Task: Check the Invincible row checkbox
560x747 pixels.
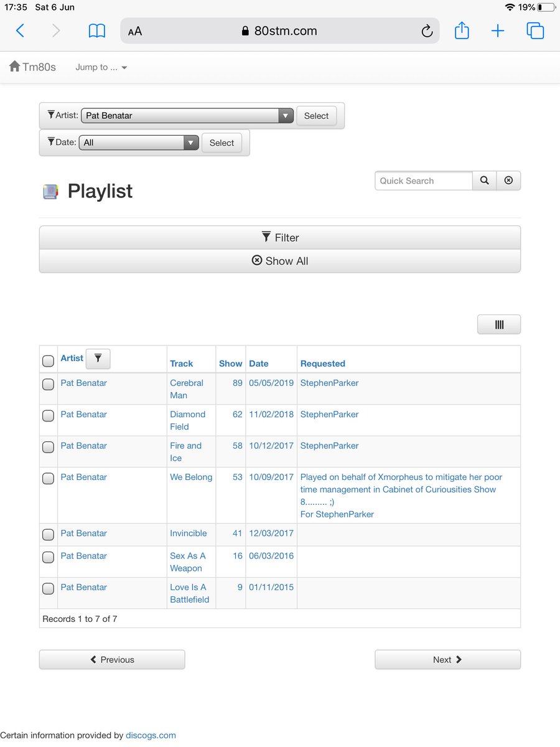Action: (x=48, y=534)
